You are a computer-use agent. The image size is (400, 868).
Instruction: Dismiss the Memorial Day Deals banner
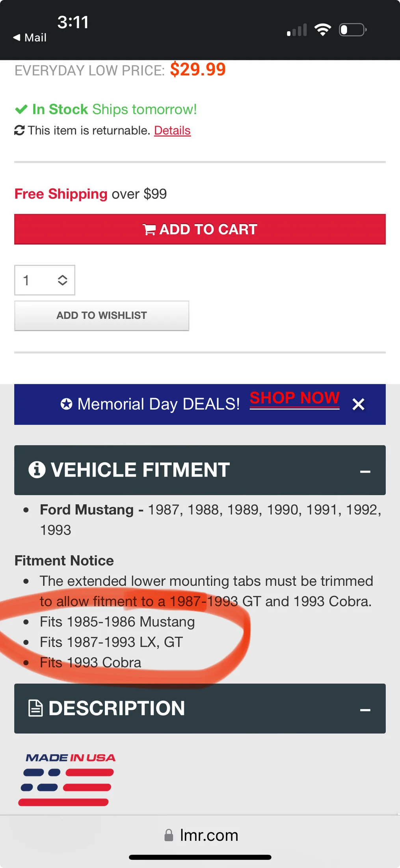358,404
